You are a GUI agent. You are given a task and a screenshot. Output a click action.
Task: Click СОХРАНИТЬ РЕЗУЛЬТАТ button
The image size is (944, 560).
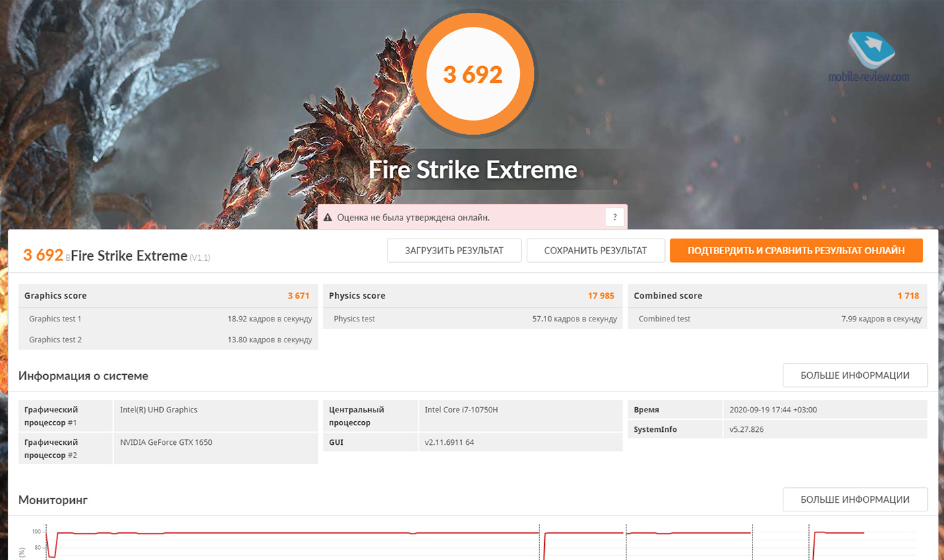pyautogui.click(x=596, y=251)
